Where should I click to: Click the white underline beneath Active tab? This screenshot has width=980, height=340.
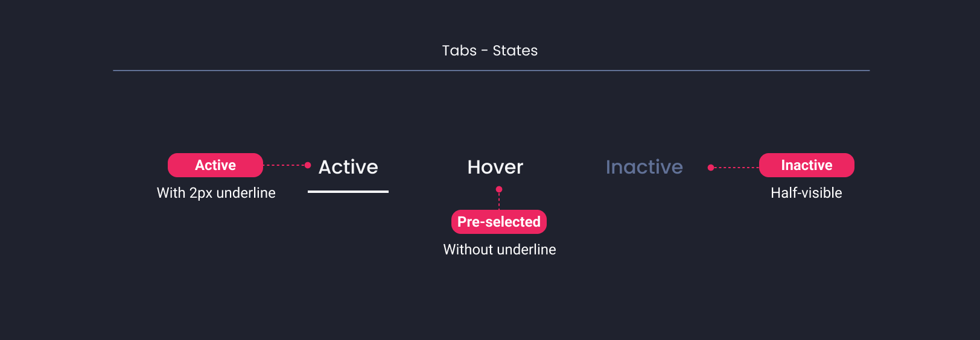tap(348, 192)
